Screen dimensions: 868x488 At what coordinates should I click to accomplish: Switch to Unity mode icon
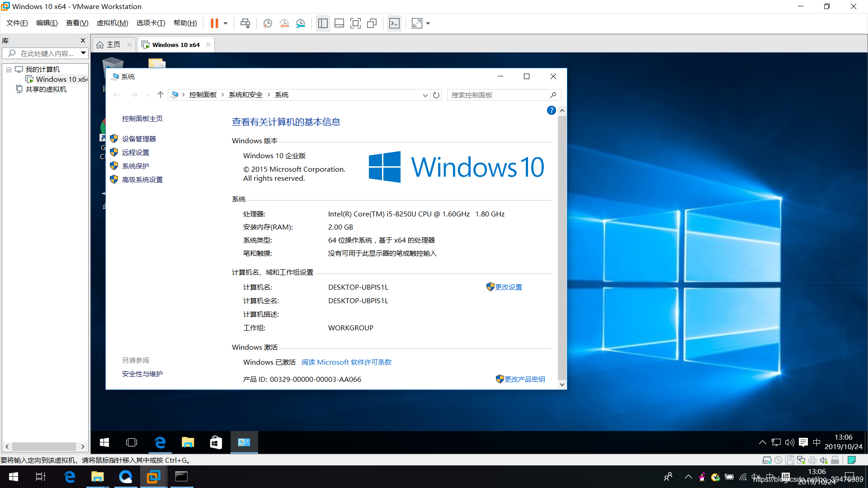pos(372,23)
